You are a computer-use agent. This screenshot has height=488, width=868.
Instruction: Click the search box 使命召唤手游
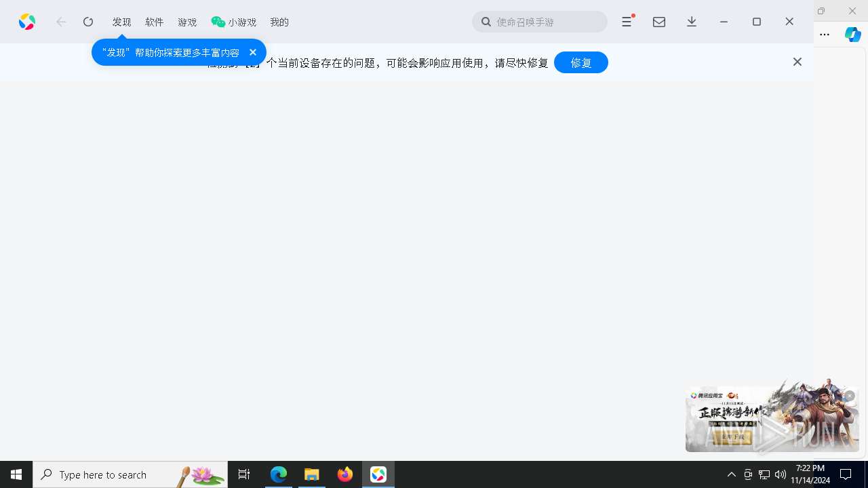coord(540,22)
